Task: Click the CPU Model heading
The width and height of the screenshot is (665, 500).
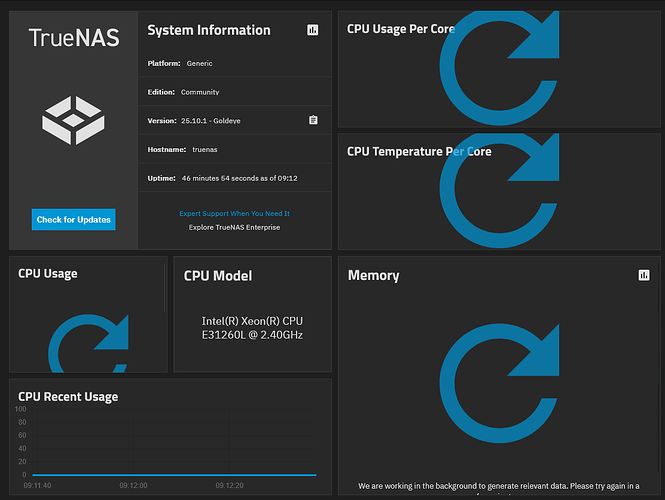Action: (218, 276)
